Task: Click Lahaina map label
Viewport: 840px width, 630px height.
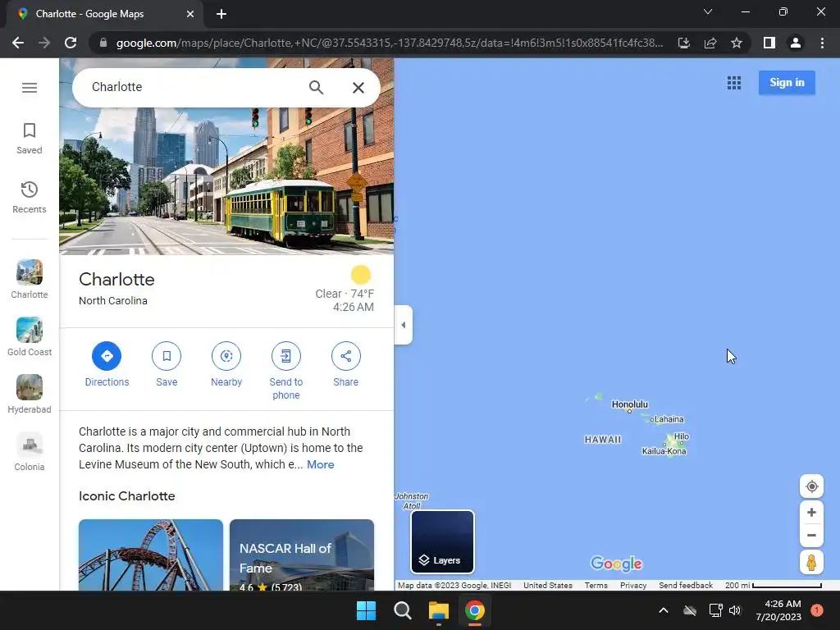Action: click(669, 419)
